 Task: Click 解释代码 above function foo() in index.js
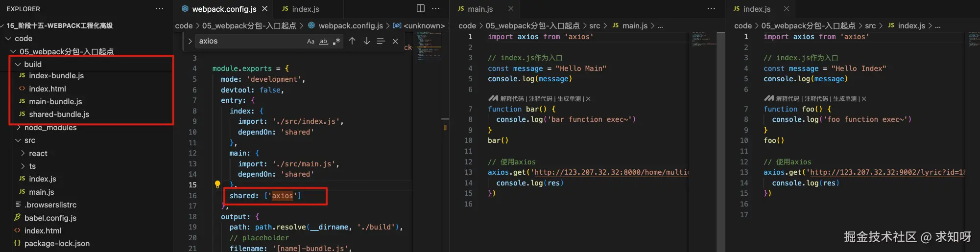tap(788, 99)
